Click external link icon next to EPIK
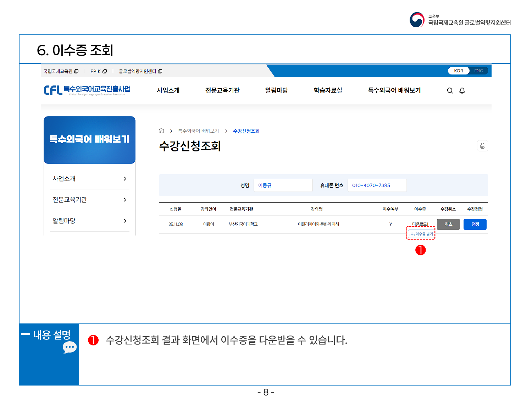532x399 pixels. 105,71
